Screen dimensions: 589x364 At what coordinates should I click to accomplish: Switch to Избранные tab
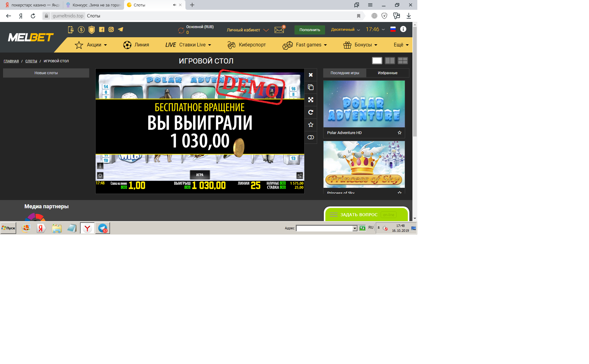tap(387, 73)
